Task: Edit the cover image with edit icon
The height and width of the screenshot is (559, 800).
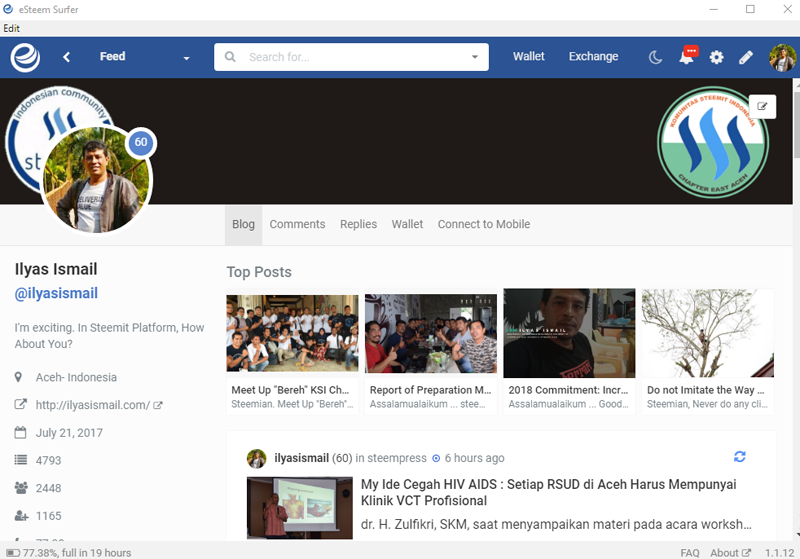Action: point(762,106)
